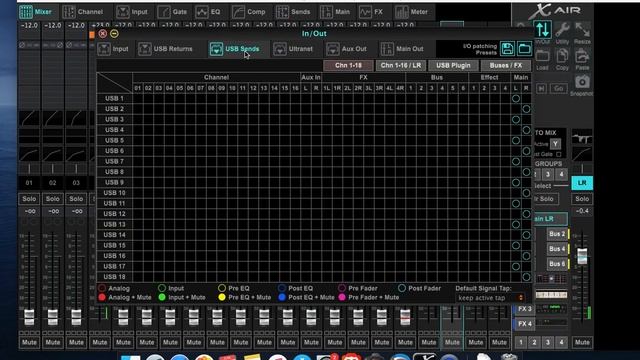Click the In/Out routing arrows icon
Screen dimensions: 640x360
[542, 29]
